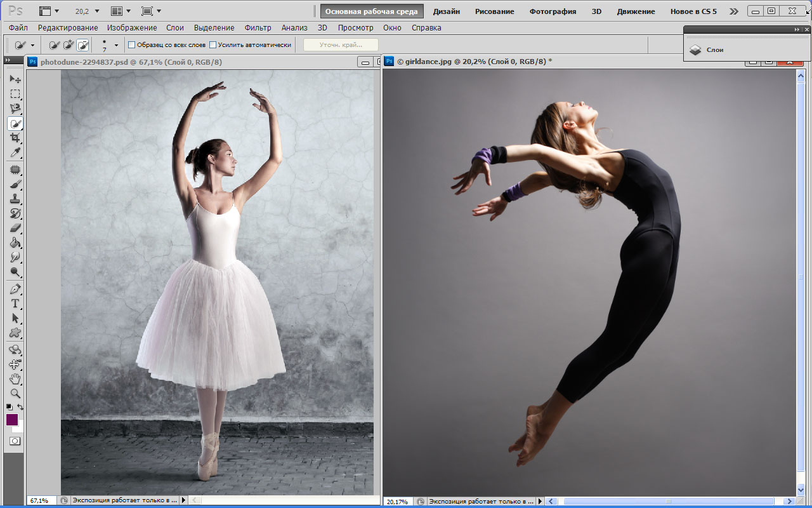
Task: Select the Zoom magnifier tool
Action: point(15,394)
